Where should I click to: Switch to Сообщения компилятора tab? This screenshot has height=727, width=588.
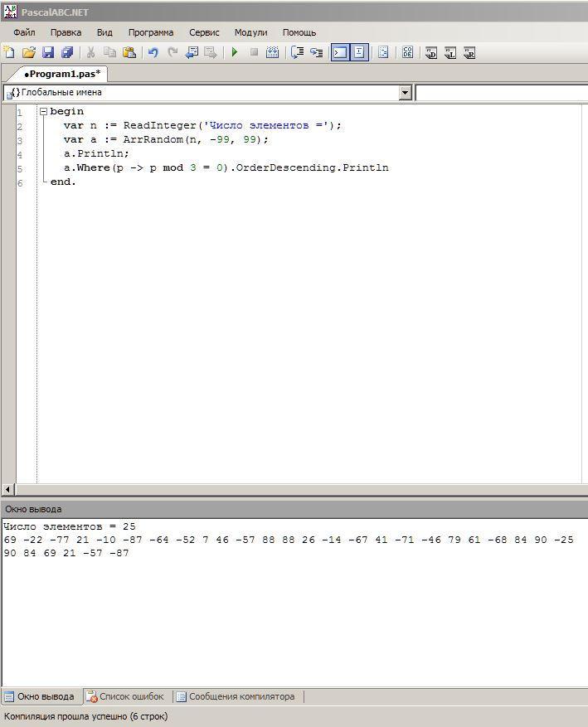click(x=236, y=696)
